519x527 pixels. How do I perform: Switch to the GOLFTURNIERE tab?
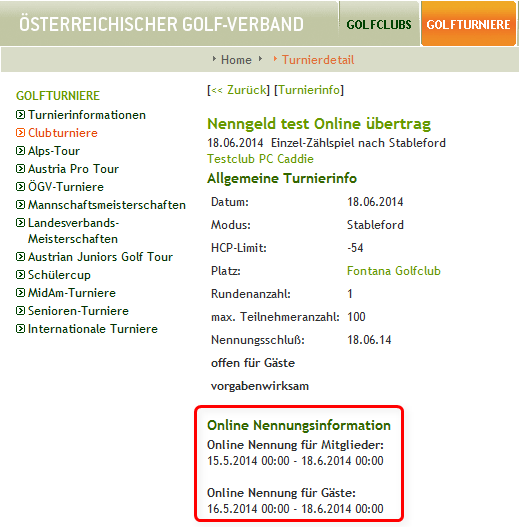pyautogui.click(x=468, y=24)
